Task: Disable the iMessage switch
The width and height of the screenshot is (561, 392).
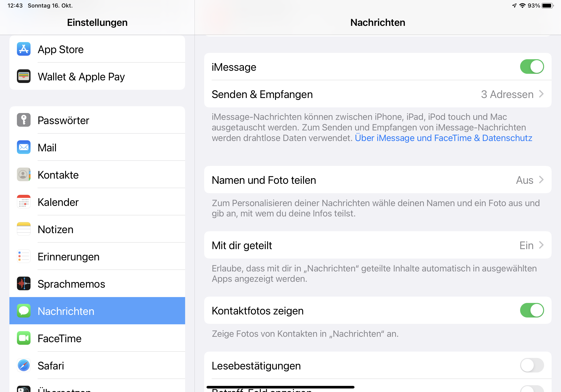Action: 532,67
